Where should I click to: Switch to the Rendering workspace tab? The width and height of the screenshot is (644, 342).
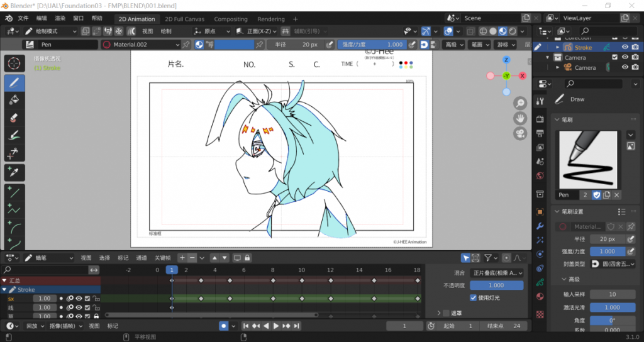[x=270, y=19]
